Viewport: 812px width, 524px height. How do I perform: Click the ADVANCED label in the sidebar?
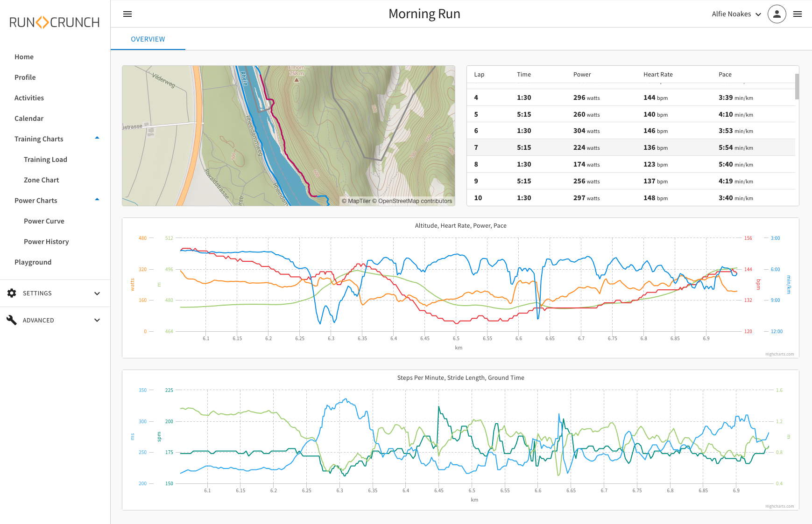(x=38, y=321)
